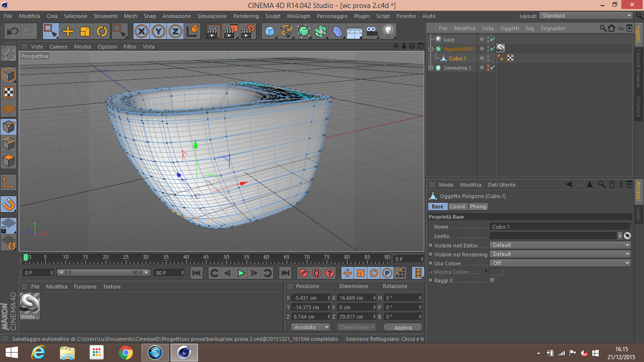Click the Scale tool icon
644x362 pixels.
(85, 32)
